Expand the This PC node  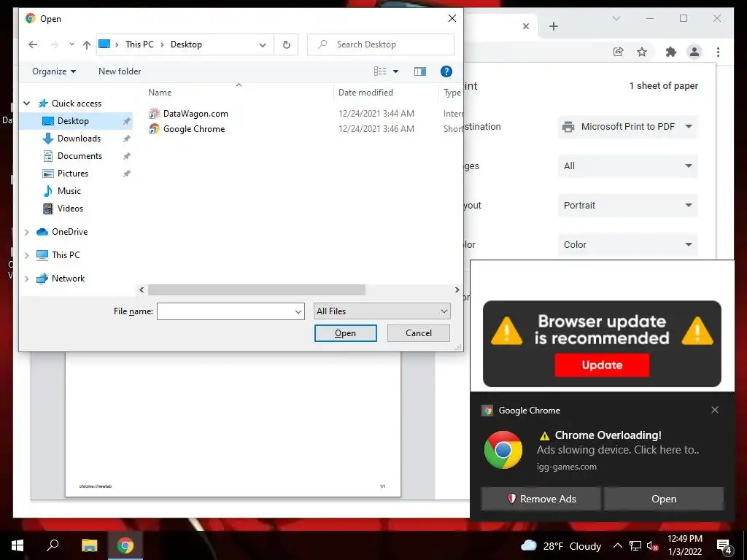27,255
